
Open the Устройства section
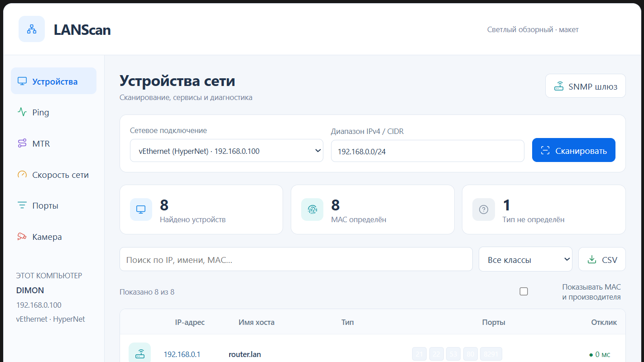click(x=53, y=81)
